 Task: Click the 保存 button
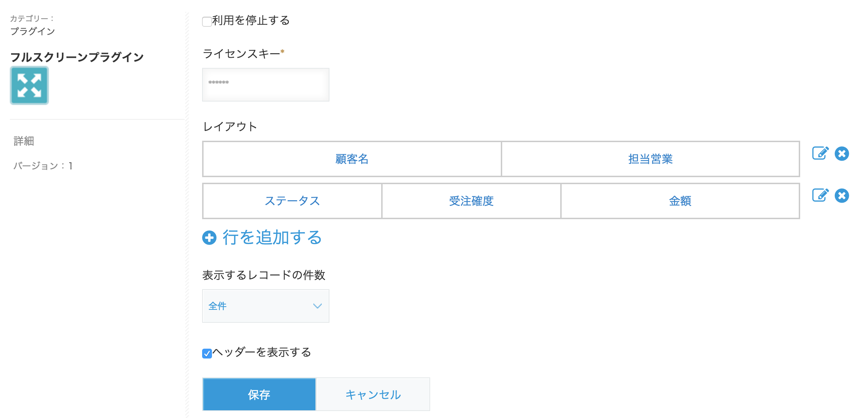[x=259, y=394]
